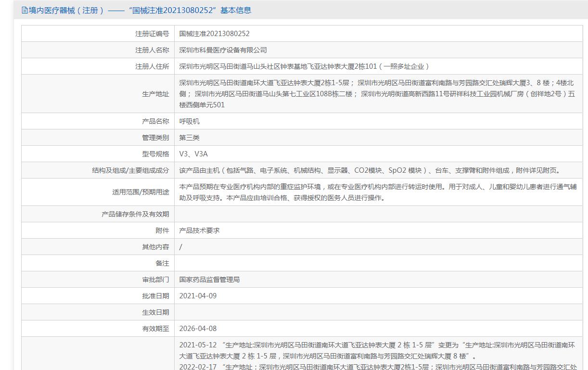This screenshot has height=370, width=588.
Task: Select approval department 国家药品监督管理局
Action: pos(209,280)
